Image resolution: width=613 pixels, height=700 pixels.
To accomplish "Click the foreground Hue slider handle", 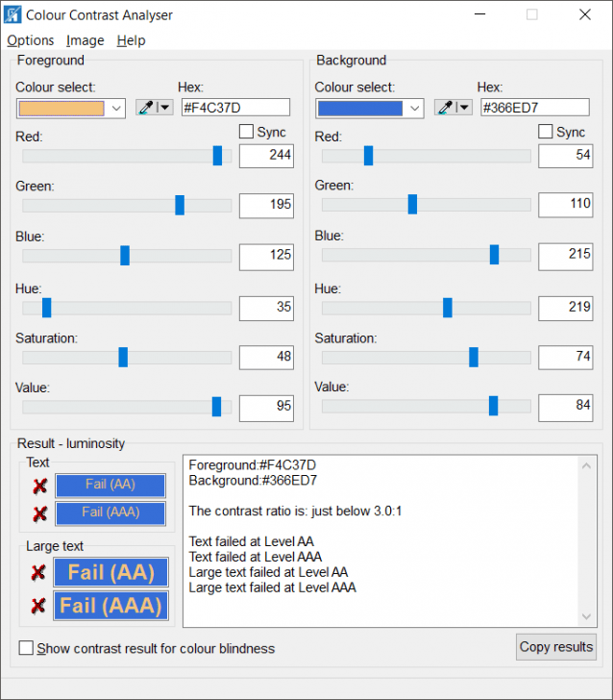I will pos(46,308).
